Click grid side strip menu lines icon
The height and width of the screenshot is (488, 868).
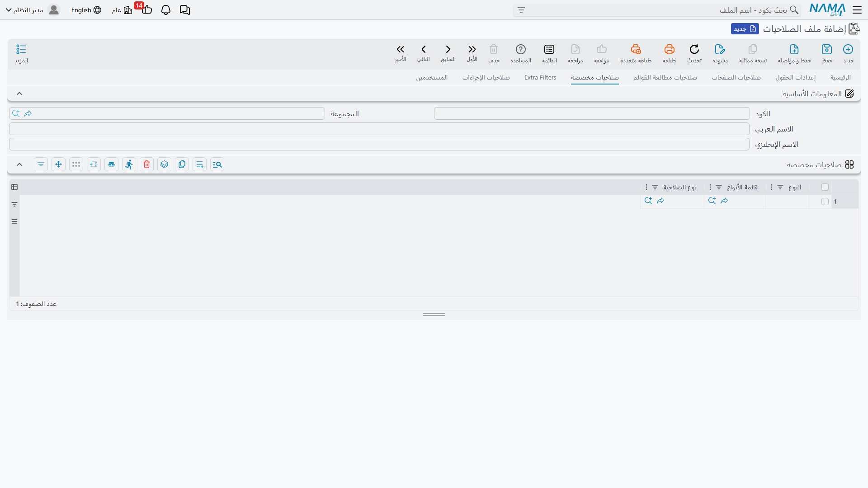coord(14,221)
